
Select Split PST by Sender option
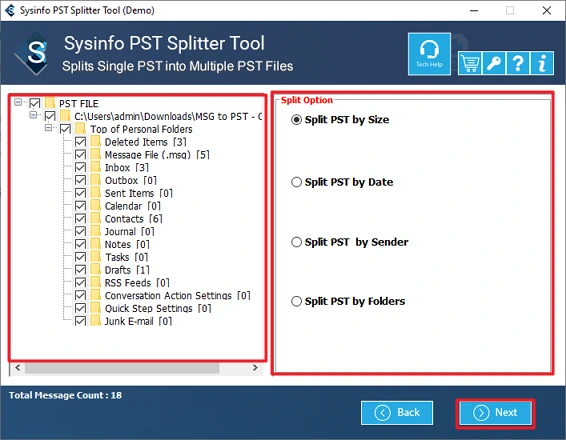296,242
